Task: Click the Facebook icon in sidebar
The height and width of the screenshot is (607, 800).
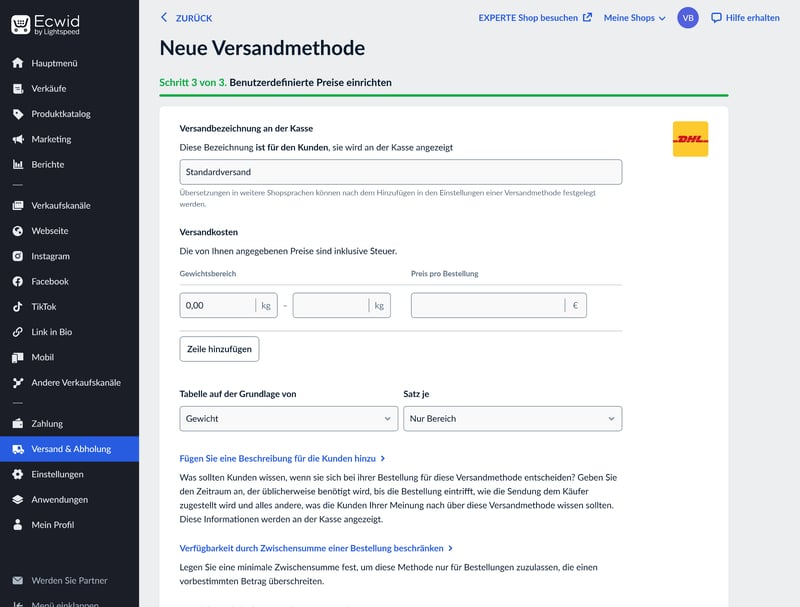Action: pyautogui.click(x=18, y=281)
